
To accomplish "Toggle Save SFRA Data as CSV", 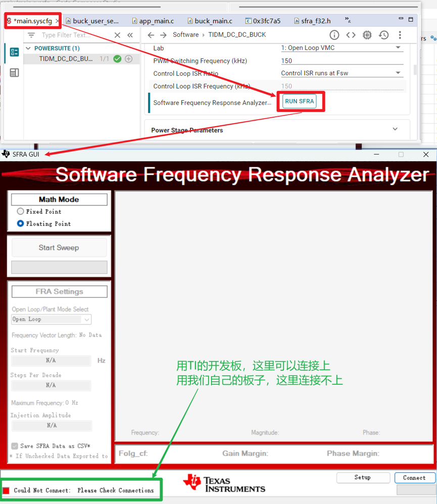I will pyautogui.click(x=15, y=446).
